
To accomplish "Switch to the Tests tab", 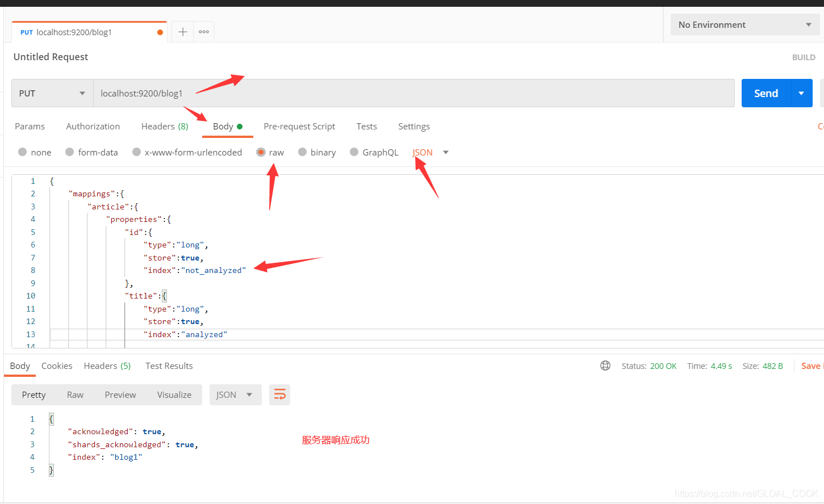I will point(367,126).
